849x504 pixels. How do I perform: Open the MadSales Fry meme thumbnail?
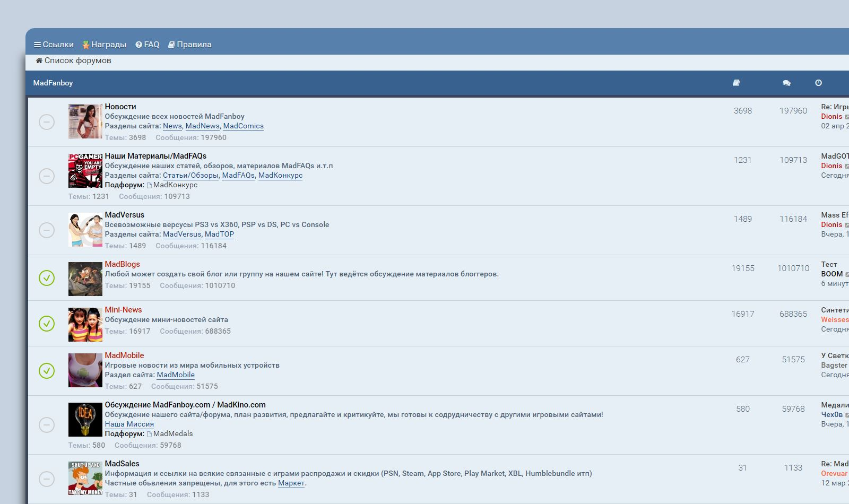[85, 479]
